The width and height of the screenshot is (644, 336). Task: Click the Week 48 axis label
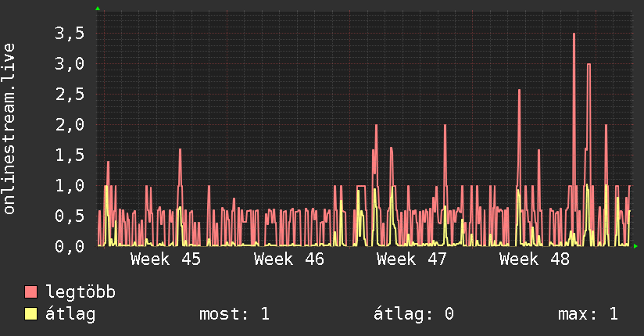coord(535,259)
